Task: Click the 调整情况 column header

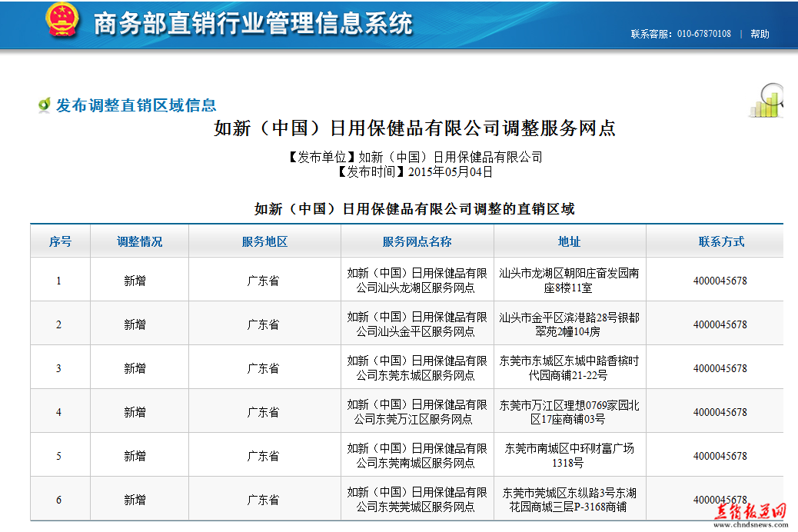Action: [x=139, y=241]
